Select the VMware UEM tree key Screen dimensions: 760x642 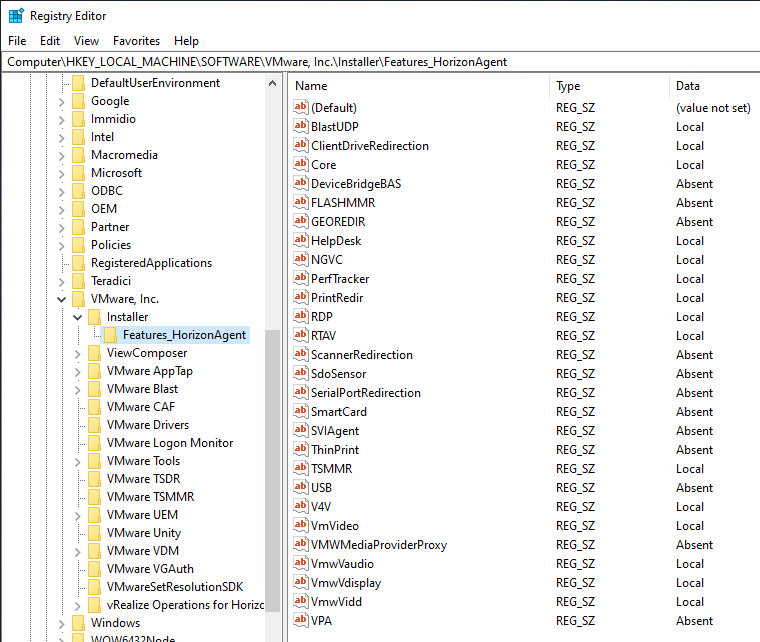(x=142, y=515)
